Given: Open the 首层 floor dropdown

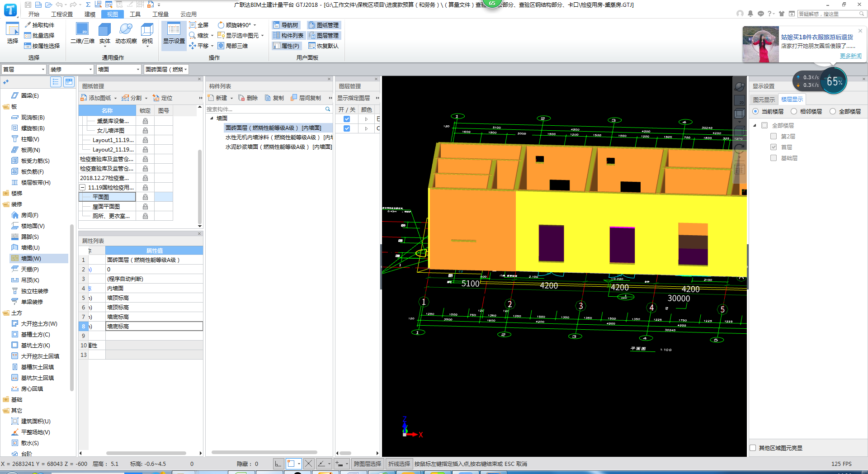Looking at the screenshot, I should click(24, 69).
